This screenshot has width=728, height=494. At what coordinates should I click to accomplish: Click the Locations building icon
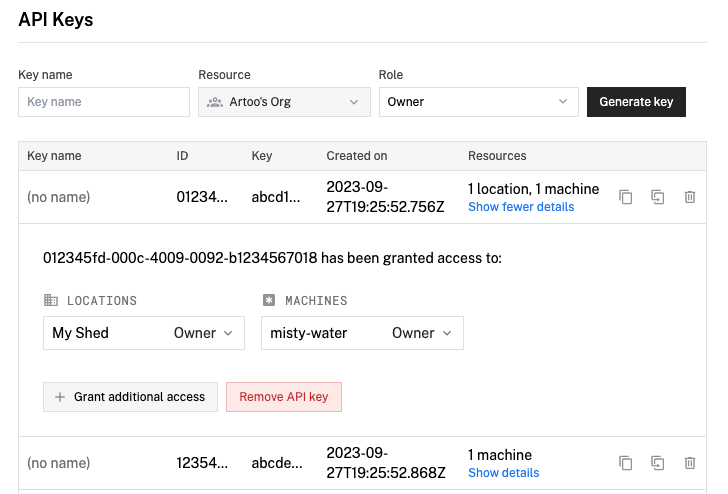point(51,300)
